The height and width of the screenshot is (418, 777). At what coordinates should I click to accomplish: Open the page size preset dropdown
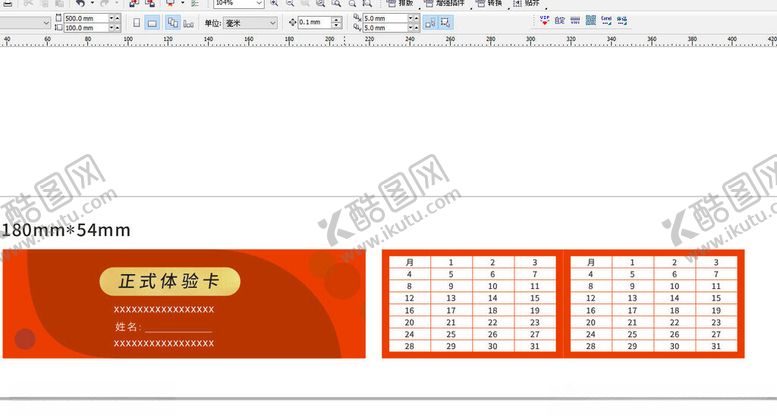25,23
